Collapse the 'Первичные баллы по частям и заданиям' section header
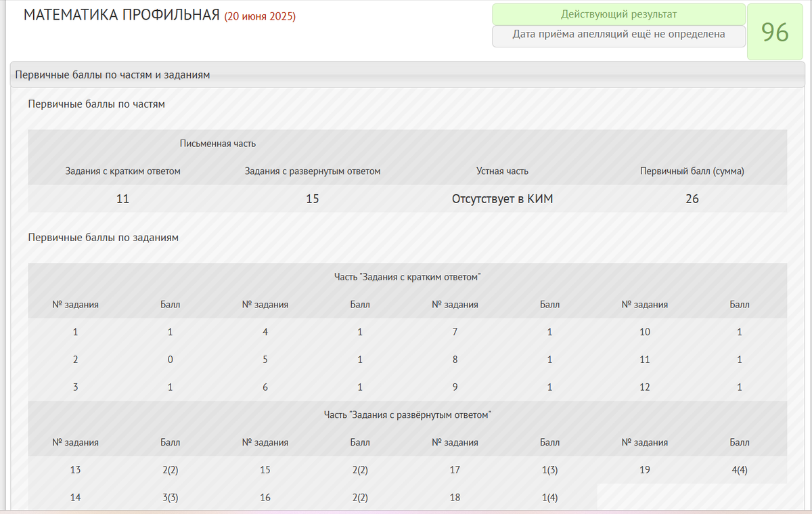812x514 pixels. click(x=406, y=74)
